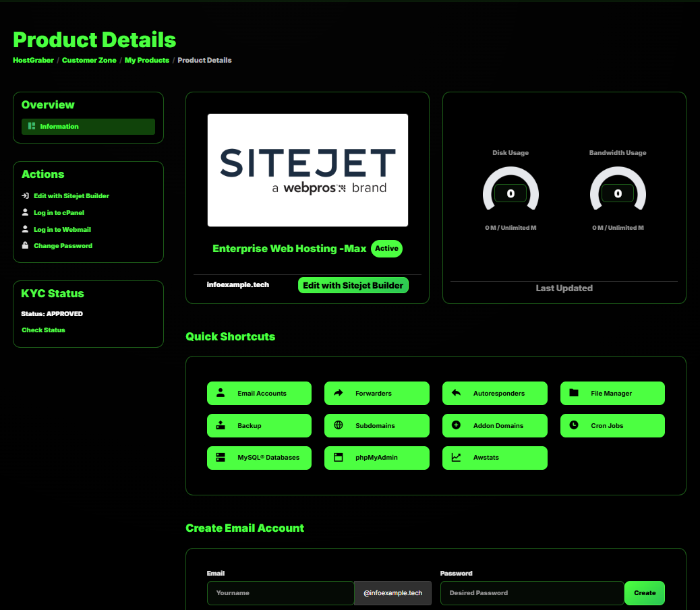Choose Change Password in Actions

click(x=63, y=246)
